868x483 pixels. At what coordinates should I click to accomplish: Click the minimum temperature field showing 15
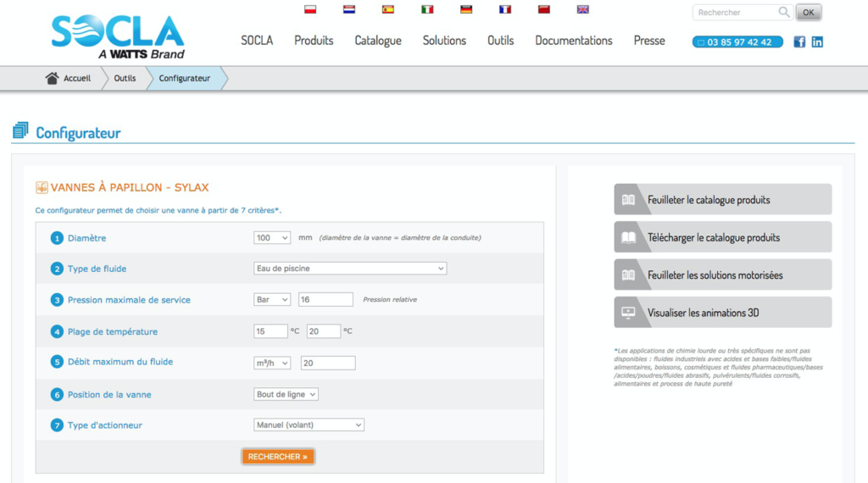pos(270,330)
